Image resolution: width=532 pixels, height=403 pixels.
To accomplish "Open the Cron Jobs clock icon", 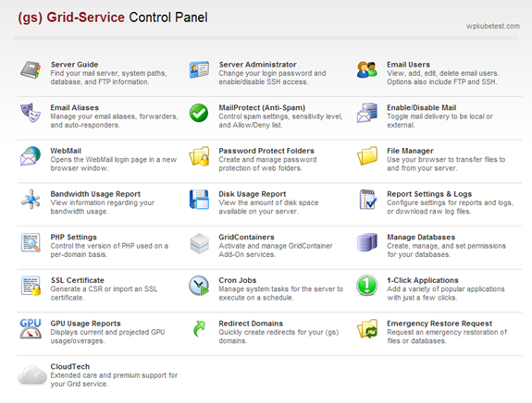I will coord(199,286).
